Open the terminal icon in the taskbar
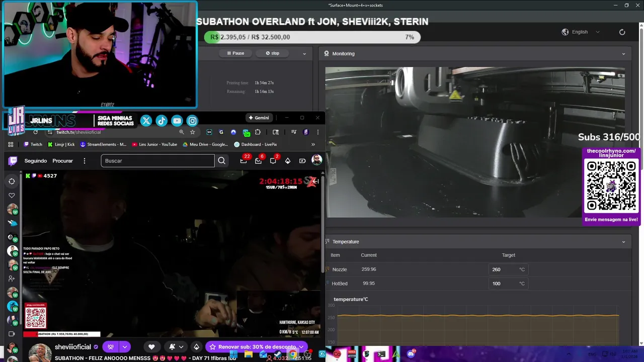This screenshot has width=644, height=362. (381, 354)
